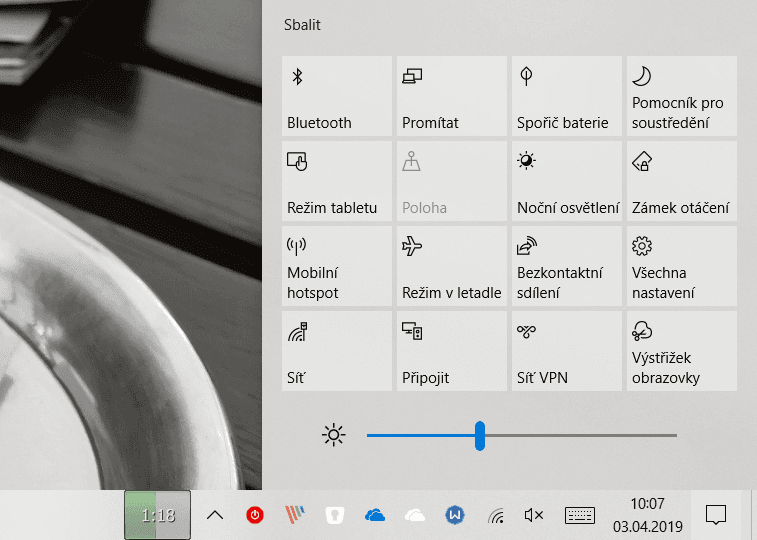The width and height of the screenshot is (757, 540).
Task: Open the white keyhole security tray icon
Action: pyautogui.click(x=335, y=515)
